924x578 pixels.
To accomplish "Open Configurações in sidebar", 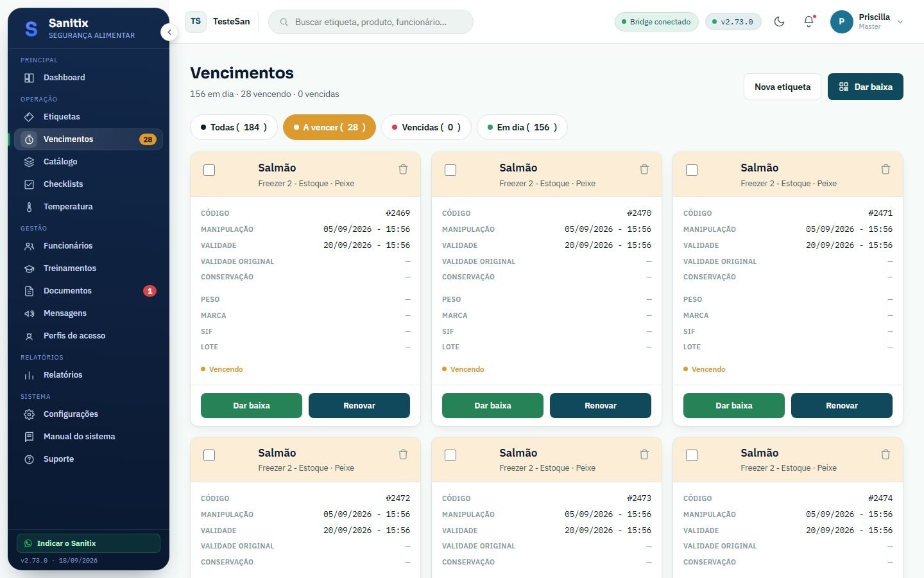I will 89,414.
